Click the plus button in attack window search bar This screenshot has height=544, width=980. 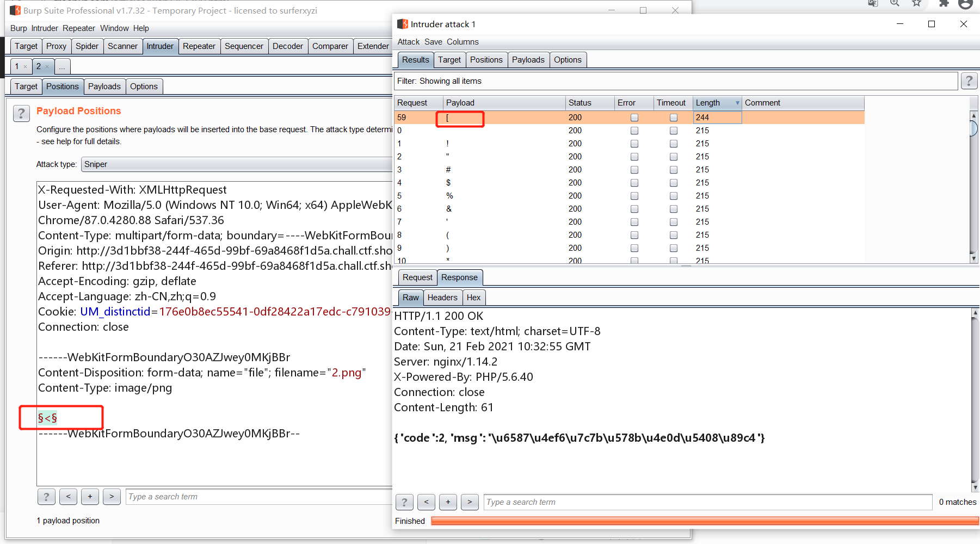(x=448, y=502)
